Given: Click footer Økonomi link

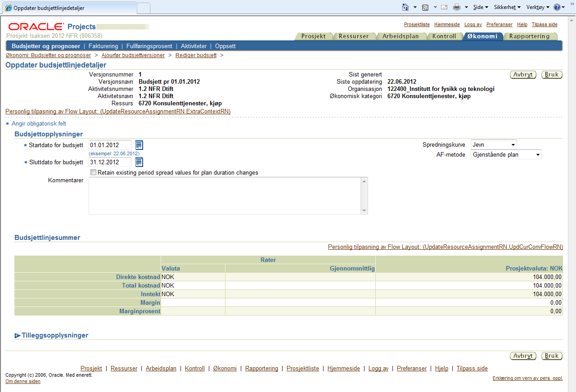Looking at the screenshot, I should pos(225,368).
